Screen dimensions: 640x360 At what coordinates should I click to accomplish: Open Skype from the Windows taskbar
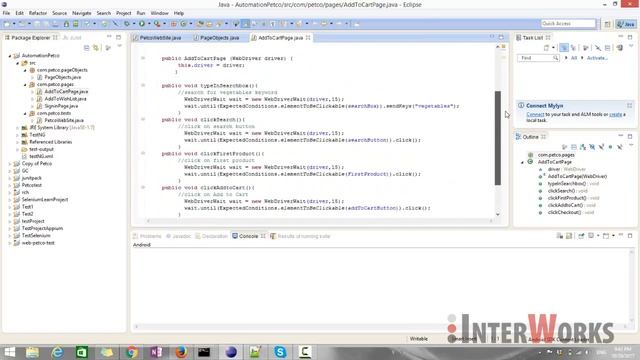tap(280, 352)
